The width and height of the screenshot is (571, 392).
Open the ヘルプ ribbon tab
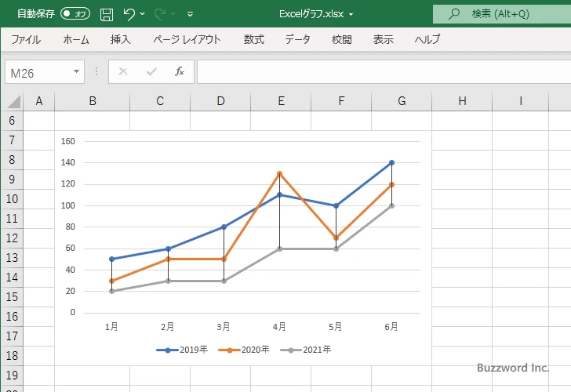coord(427,39)
